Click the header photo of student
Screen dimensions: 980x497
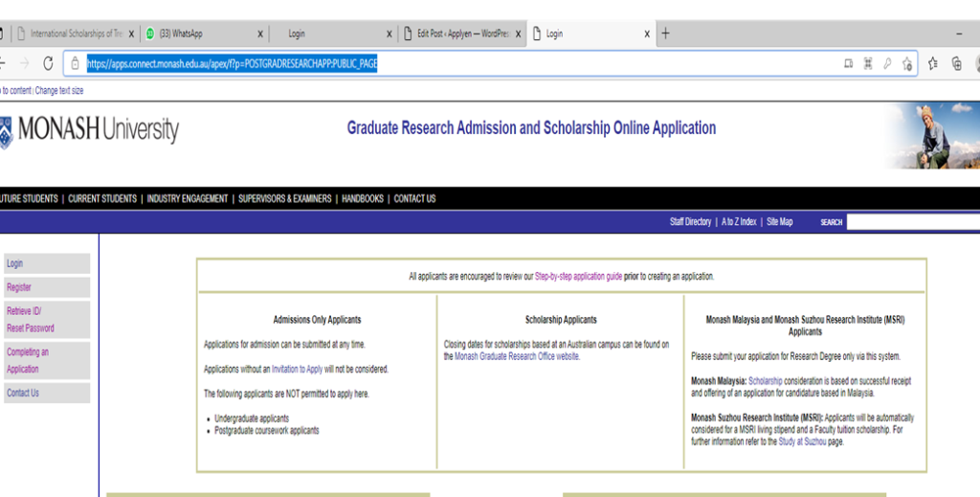pos(931,136)
